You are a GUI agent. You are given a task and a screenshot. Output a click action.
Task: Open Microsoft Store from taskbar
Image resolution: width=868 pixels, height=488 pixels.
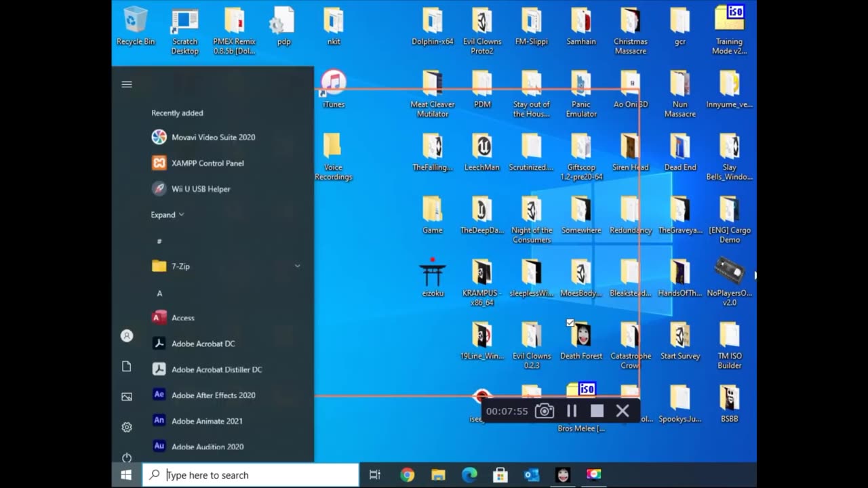pos(500,475)
